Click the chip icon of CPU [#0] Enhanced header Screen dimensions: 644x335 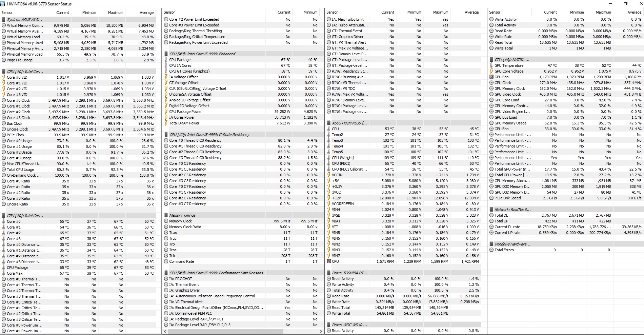[x=166, y=54]
